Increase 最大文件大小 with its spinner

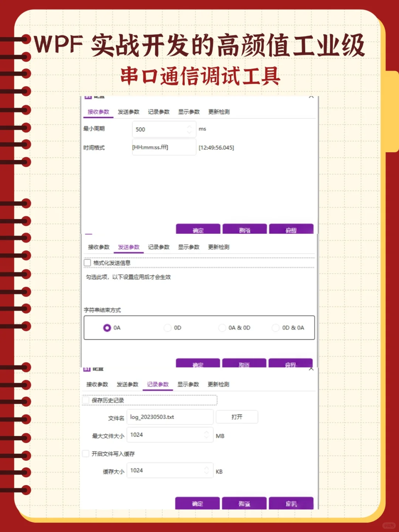coord(207,433)
